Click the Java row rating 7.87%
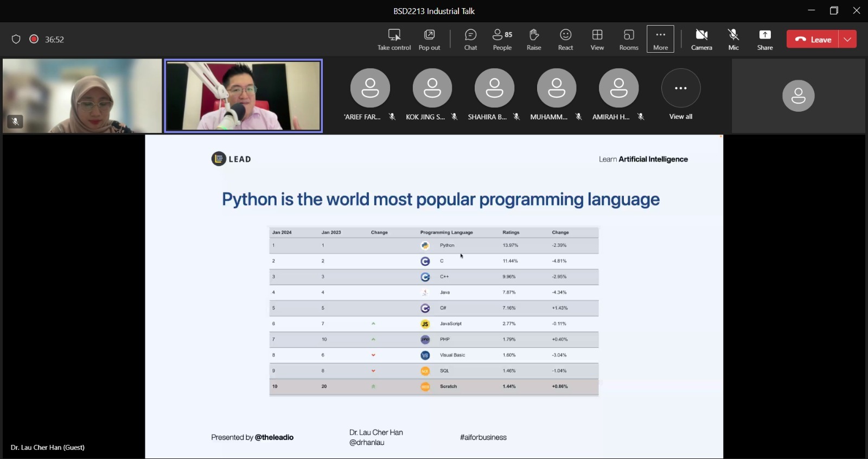868x459 pixels. pyautogui.click(x=509, y=292)
